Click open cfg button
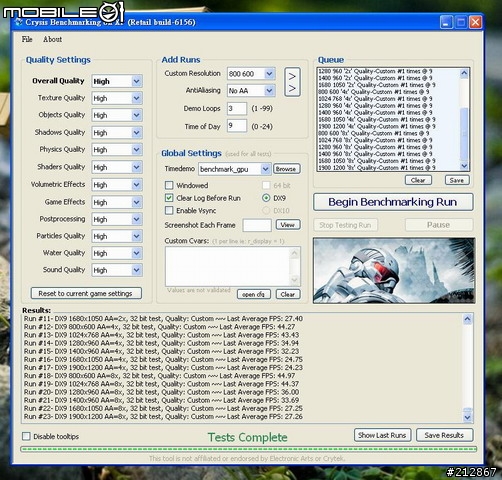This screenshot has width=502, height=480. point(254,295)
